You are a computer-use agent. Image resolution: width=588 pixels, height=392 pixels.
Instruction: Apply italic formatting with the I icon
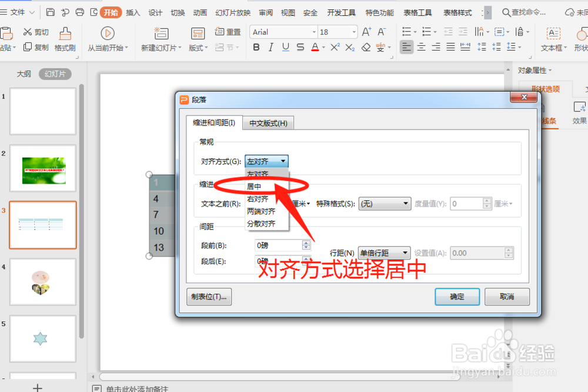click(x=270, y=47)
